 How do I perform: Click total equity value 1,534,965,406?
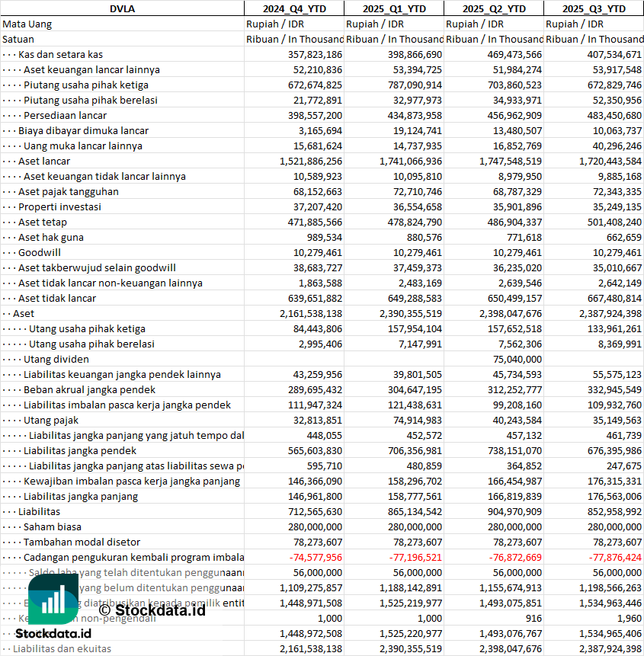610,634
